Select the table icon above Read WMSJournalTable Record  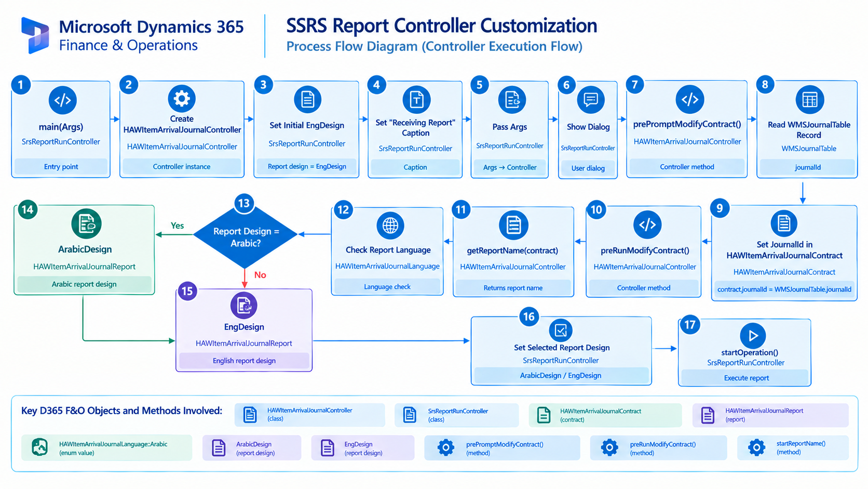pos(809,99)
